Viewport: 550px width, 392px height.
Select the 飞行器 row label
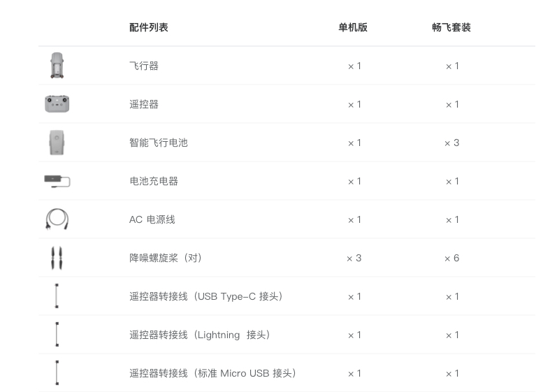pos(144,66)
